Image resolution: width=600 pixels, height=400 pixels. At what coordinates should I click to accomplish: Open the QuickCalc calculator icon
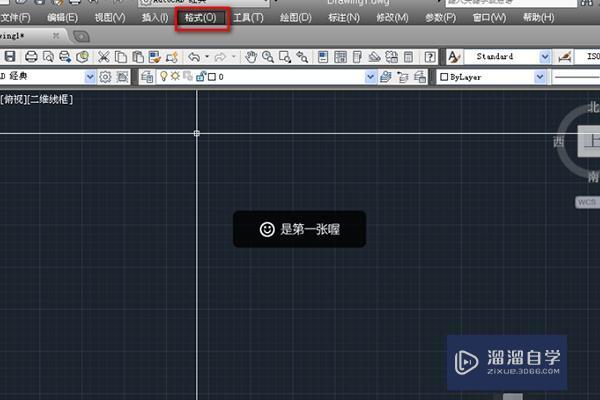(x=408, y=57)
